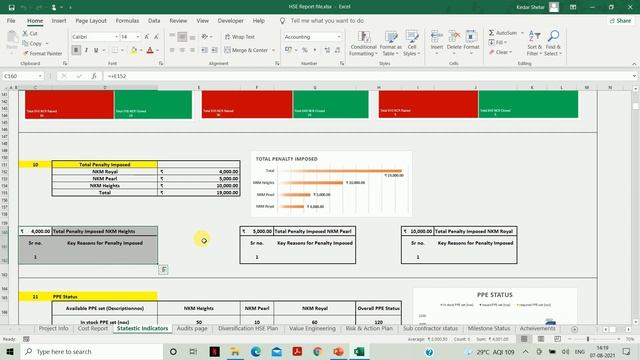Screen dimensions: 640x360
Task: Click Increase Decimal icon
Action: pyautogui.click(x=327, y=50)
